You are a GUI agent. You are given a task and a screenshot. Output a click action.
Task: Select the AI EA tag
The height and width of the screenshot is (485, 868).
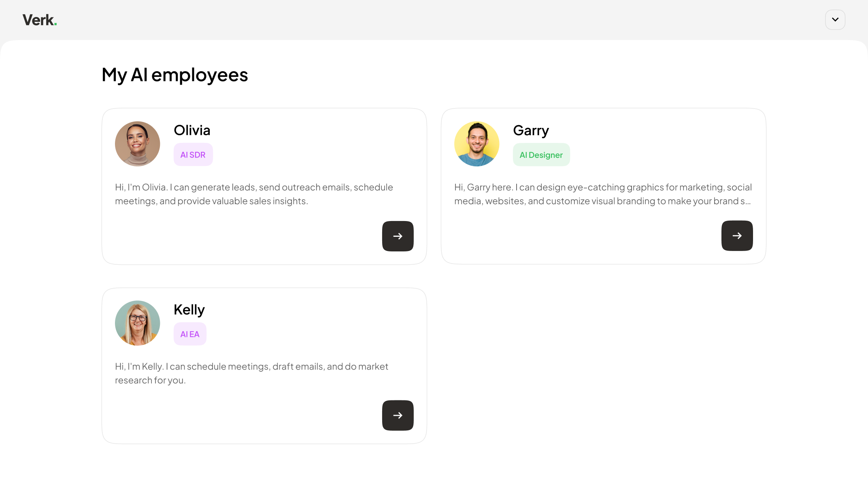click(190, 334)
